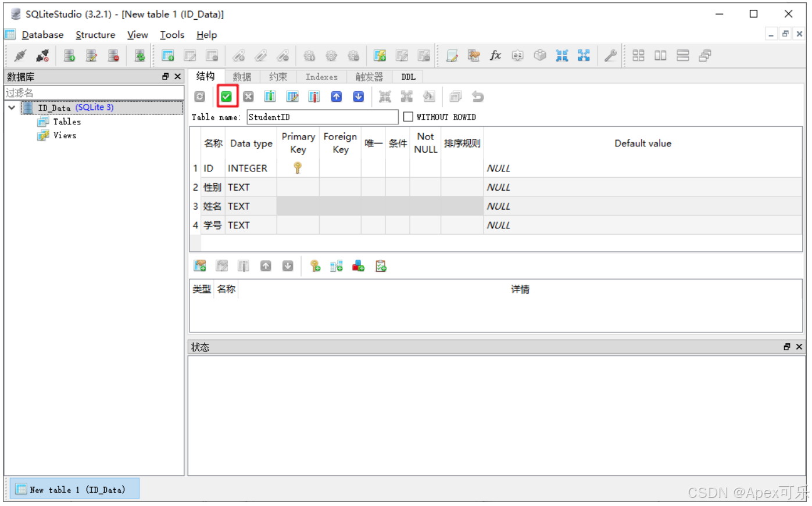This screenshot has height=506, width=812.
Task: Click the connect to database plug icon
Action: pos(20,56)
